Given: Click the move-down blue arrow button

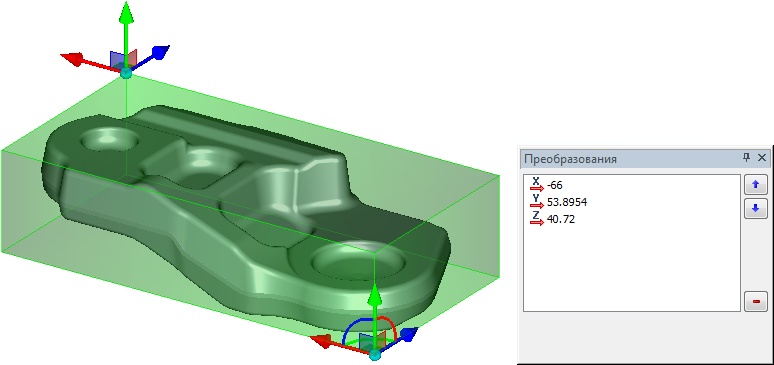Looking at the screenshot, I should coord(755,208).
